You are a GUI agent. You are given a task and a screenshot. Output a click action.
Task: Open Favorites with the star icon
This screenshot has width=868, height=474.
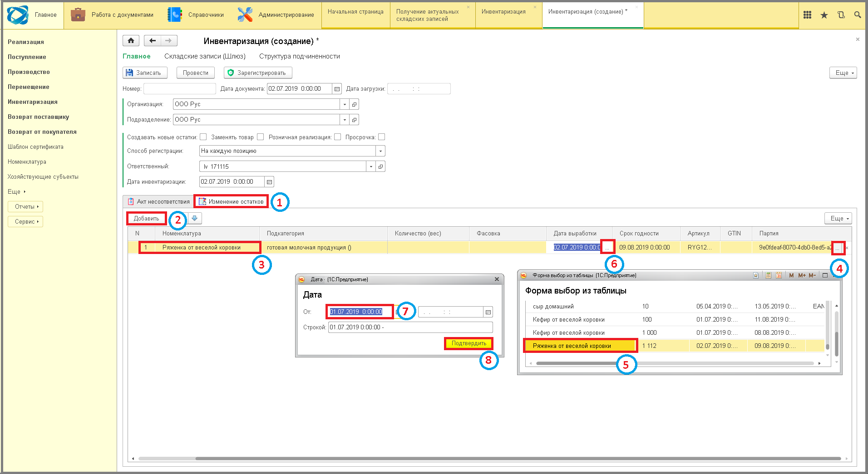824,15
